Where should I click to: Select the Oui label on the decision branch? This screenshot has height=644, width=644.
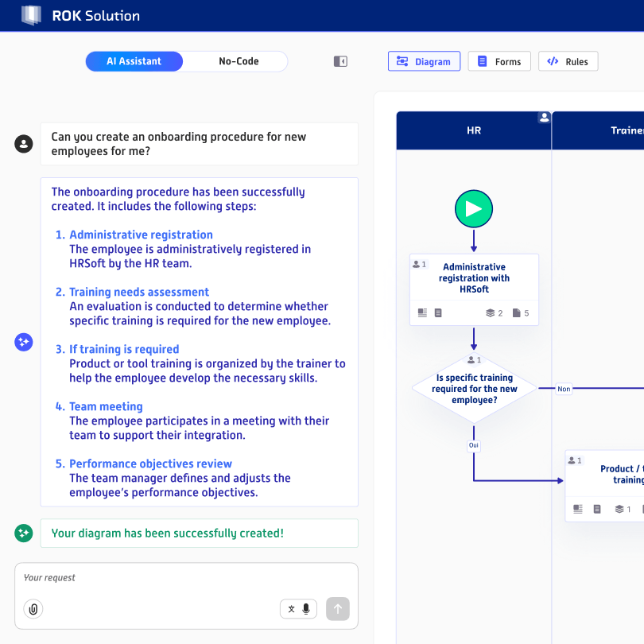(473, 446)
